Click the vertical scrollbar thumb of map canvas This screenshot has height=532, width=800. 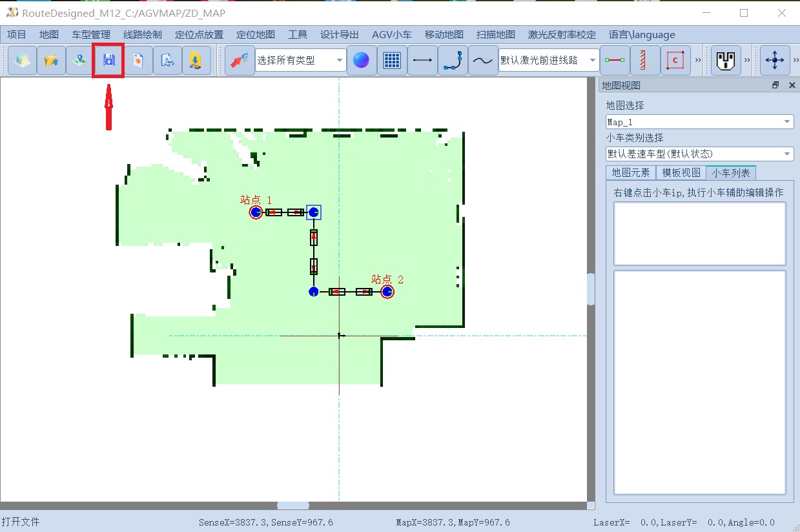click(591, 289)
